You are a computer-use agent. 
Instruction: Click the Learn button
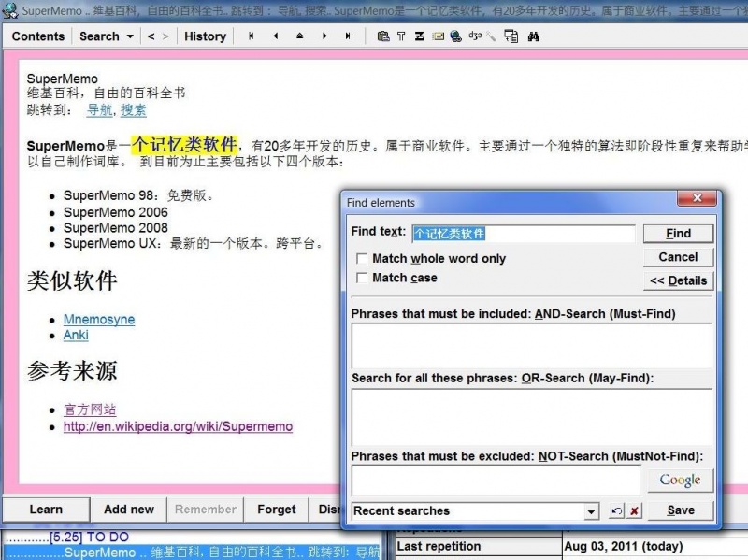pos(46,510)
